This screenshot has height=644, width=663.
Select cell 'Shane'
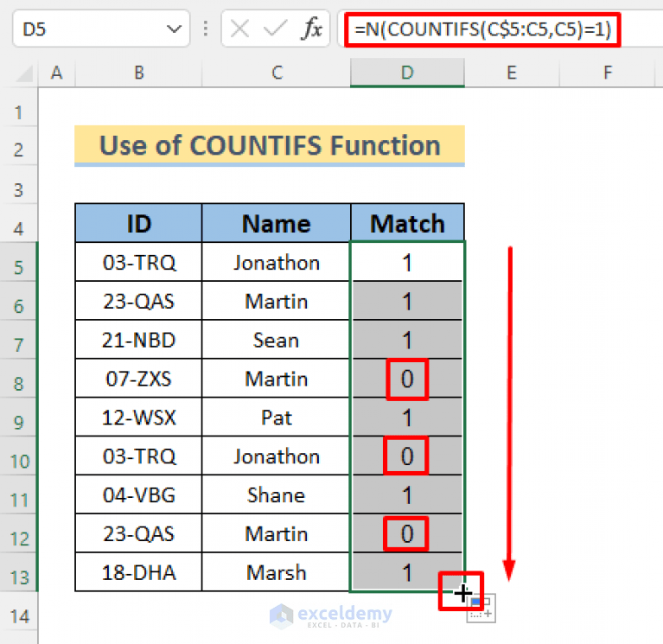tap(277, 494)
